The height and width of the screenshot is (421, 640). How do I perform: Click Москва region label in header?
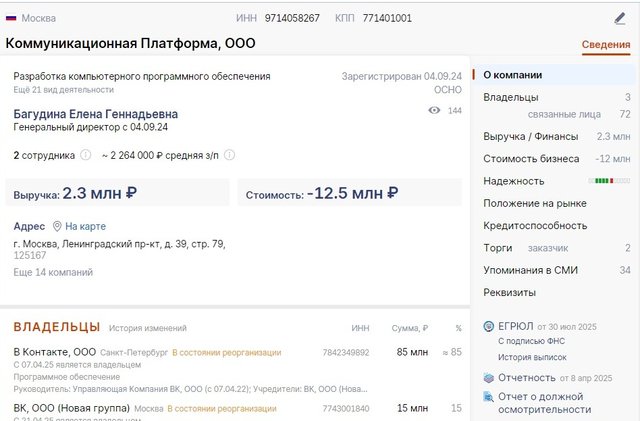tap(38, 18)
